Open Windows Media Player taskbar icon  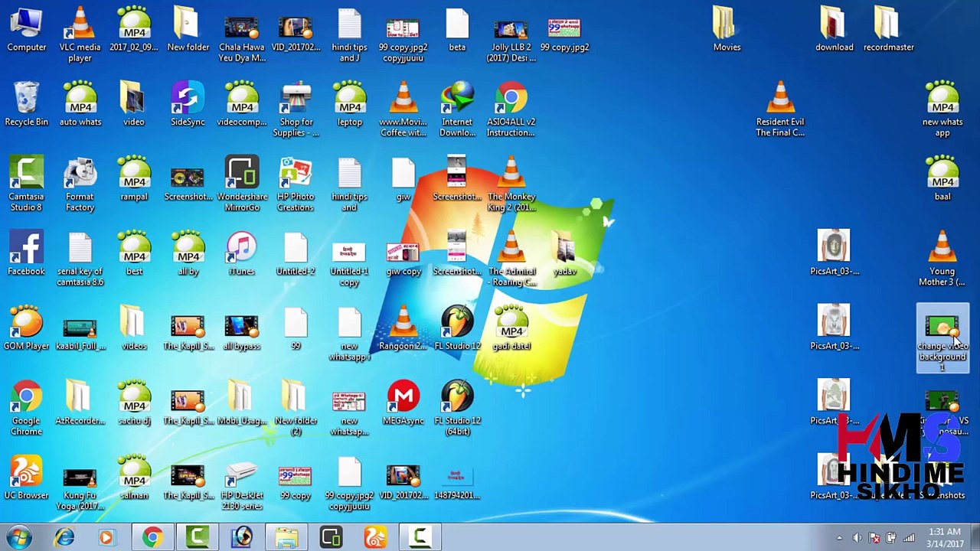[106, 537]
